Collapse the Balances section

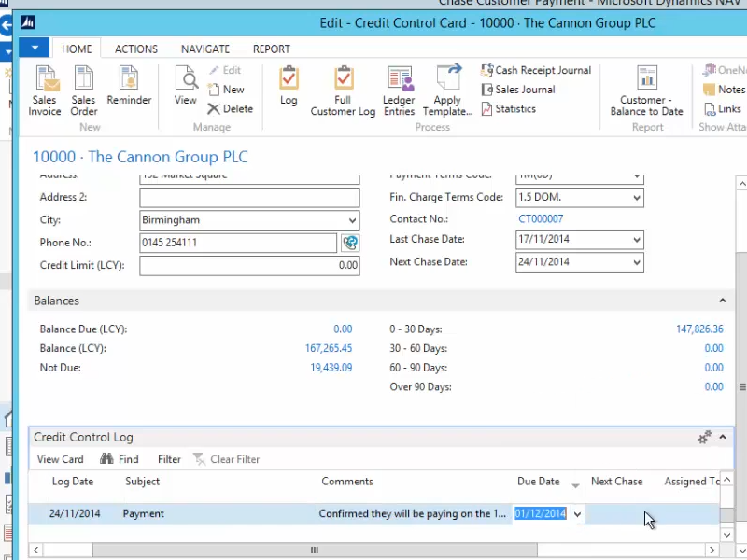(722, 301)
